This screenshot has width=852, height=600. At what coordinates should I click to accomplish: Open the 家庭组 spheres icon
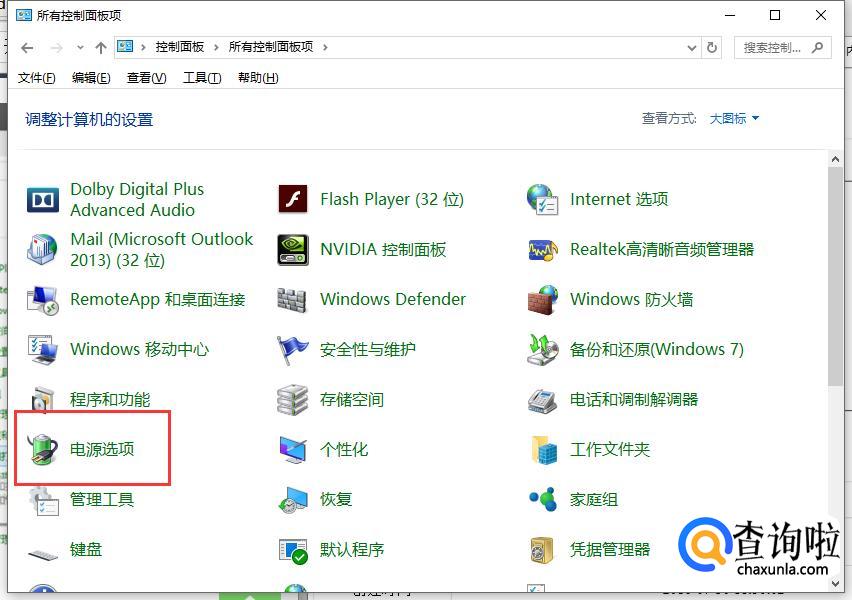(543, 499)
